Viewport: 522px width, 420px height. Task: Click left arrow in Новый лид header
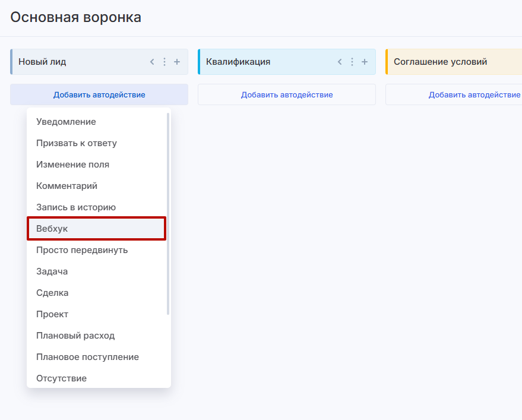(x=152, y=62)
